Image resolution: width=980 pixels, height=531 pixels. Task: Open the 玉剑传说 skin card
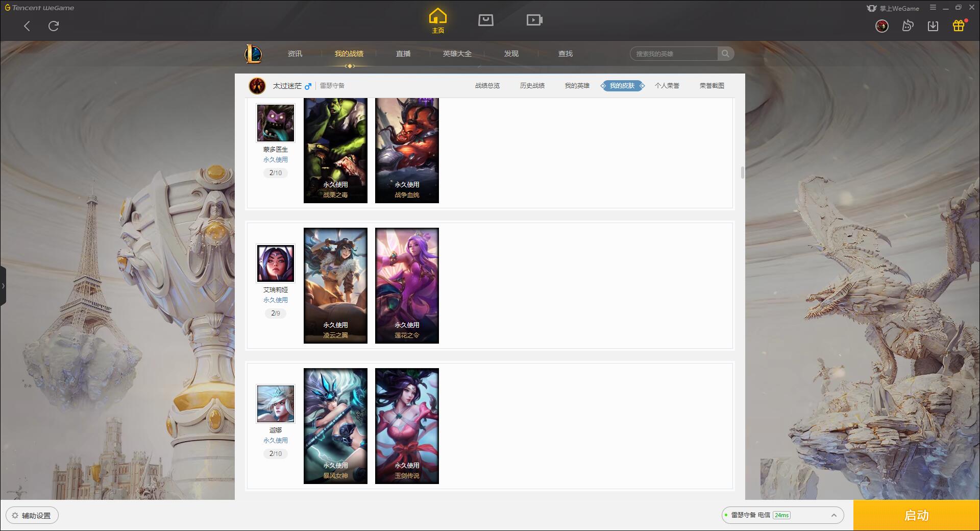(x=407, y=426)
